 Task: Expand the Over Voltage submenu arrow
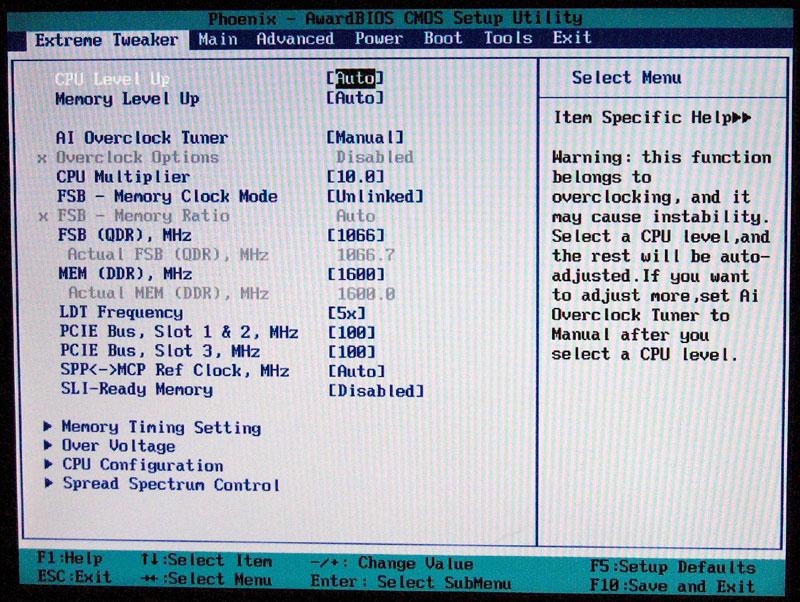(48, 445)
